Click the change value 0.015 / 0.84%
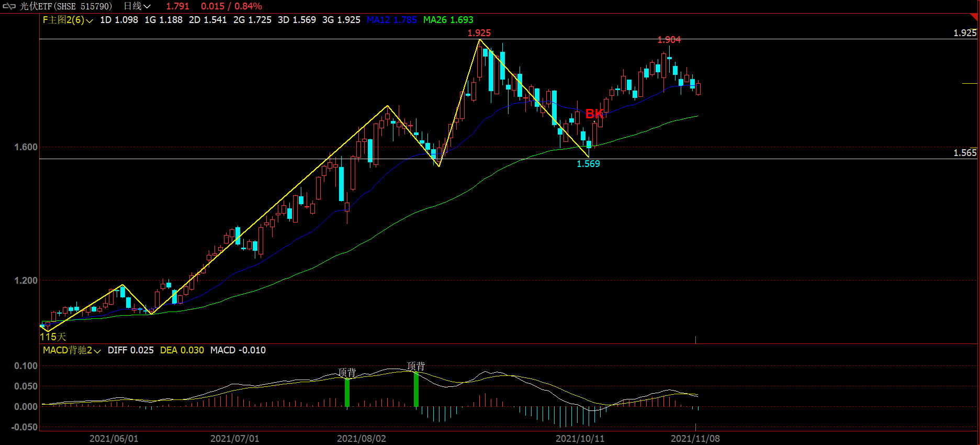 231,6
